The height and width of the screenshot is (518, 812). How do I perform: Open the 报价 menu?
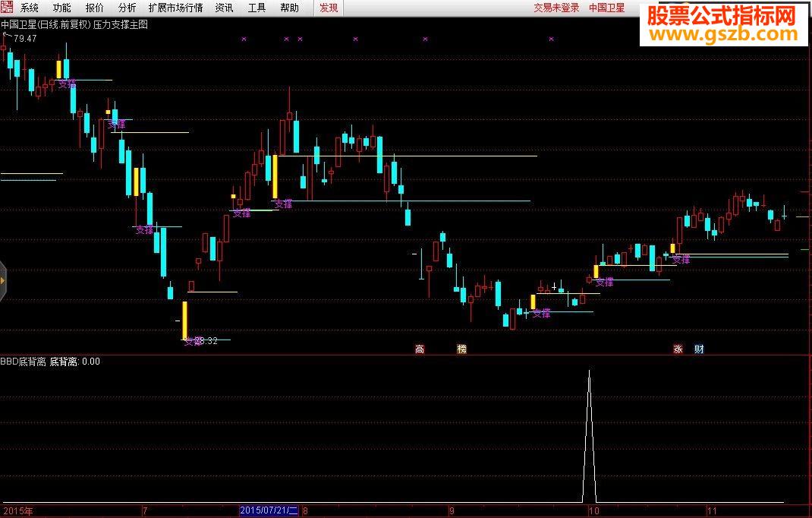click(95, 8)
